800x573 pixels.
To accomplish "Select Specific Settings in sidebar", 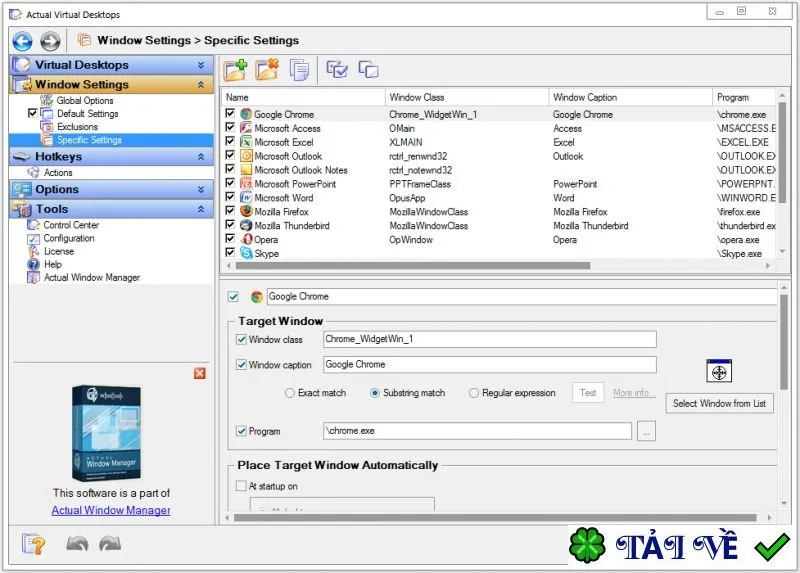I will [x=89, y=140].
